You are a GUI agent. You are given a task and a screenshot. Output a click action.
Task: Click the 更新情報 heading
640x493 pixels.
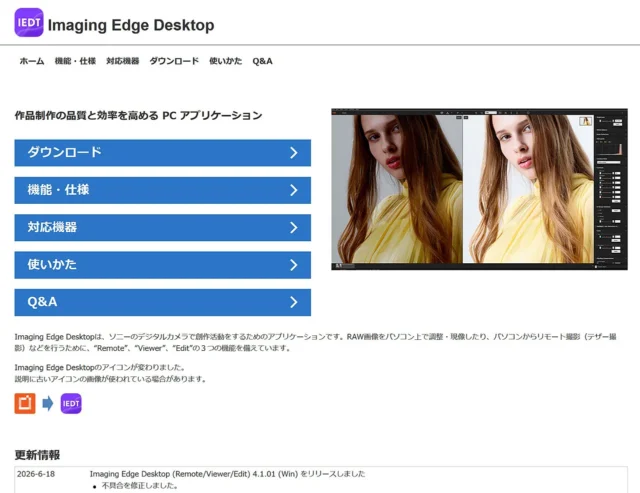(x=37, y=455)
